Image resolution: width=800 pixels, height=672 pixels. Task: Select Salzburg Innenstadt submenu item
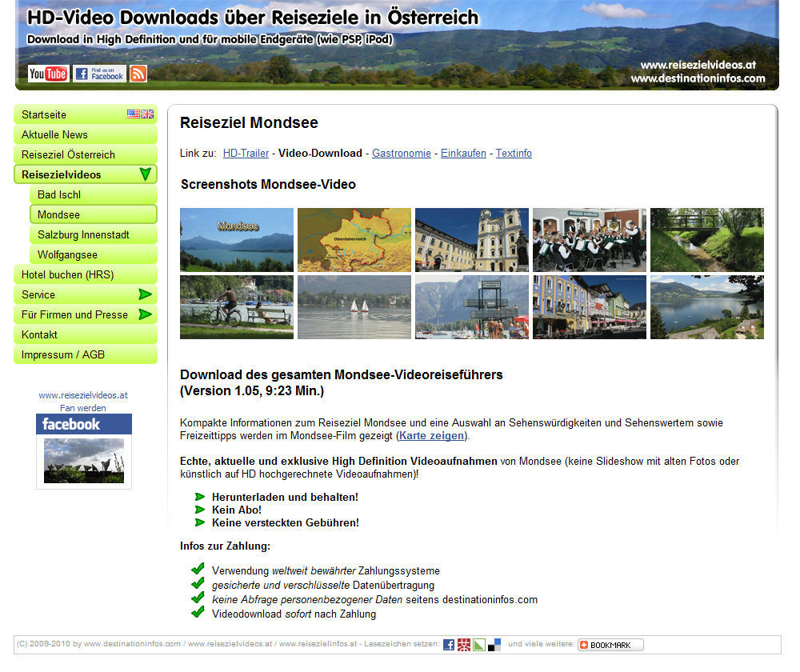pos(83,234)
